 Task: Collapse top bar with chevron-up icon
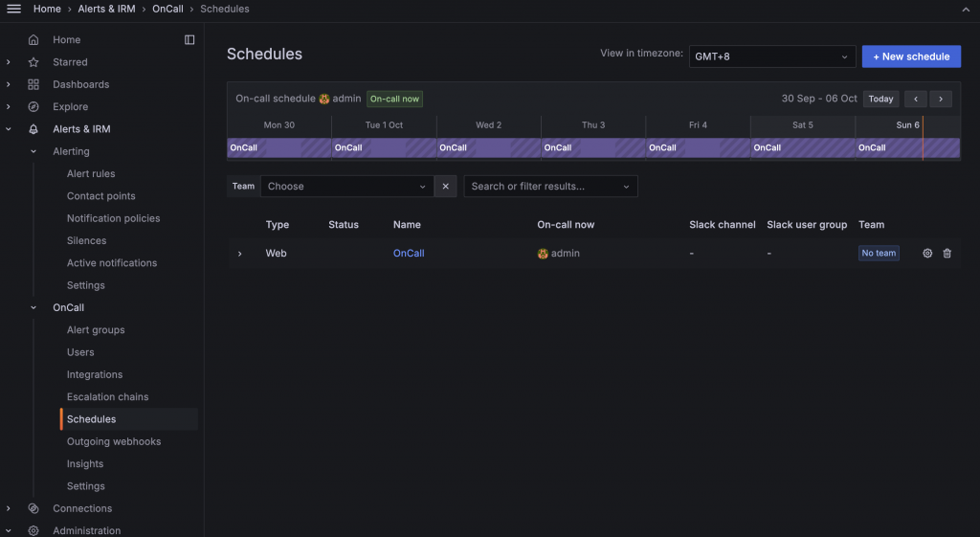click(966, 10)
